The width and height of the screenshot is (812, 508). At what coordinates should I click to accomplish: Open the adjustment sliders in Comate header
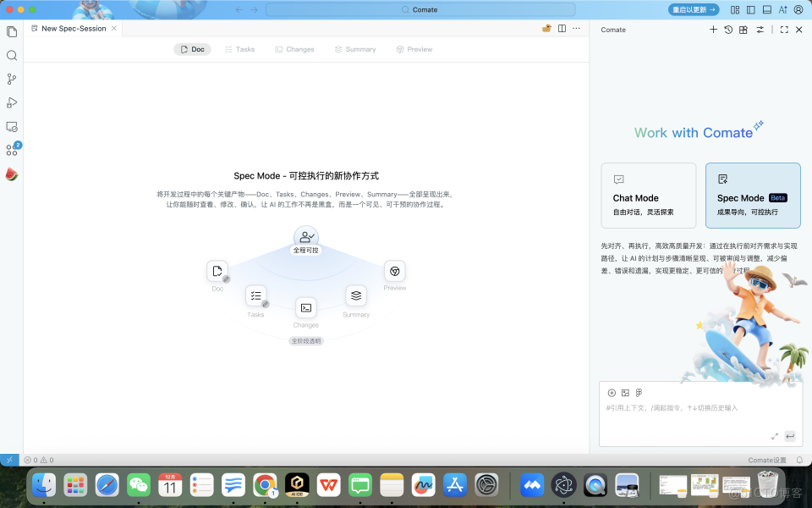(760, 30)
